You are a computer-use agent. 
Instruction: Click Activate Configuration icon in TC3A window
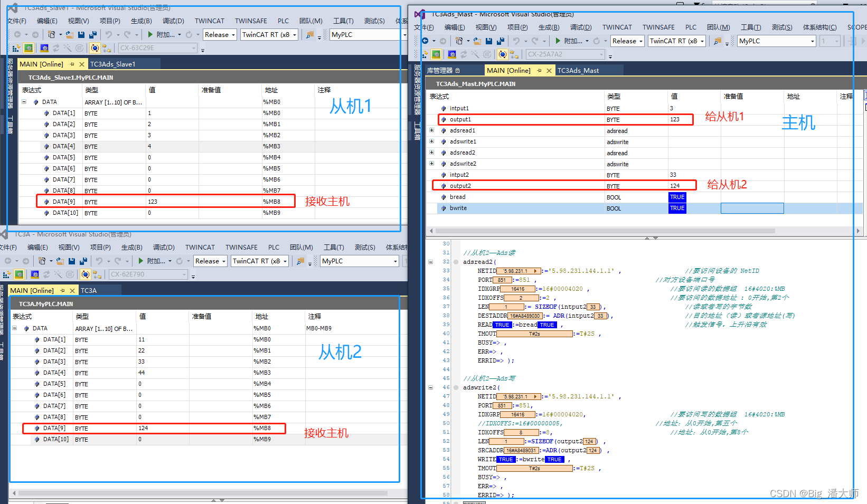tap(6, 274)
